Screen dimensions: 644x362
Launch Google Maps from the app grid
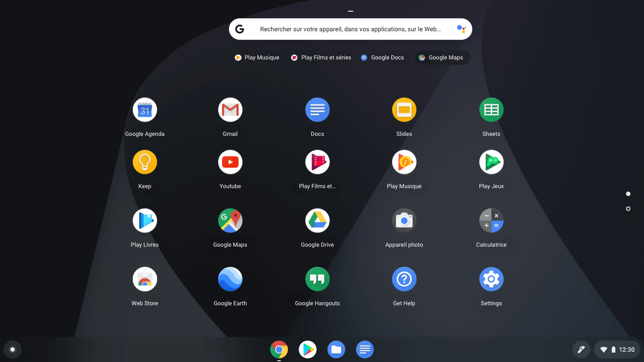(230, 221)
